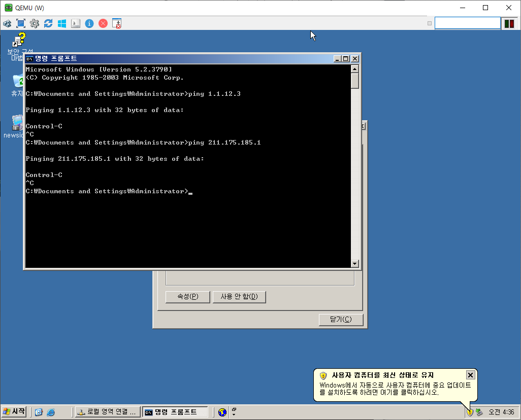The image size is (521, 420).
Task: Show connection info with the blue 'i' icon
Action: 89,23
